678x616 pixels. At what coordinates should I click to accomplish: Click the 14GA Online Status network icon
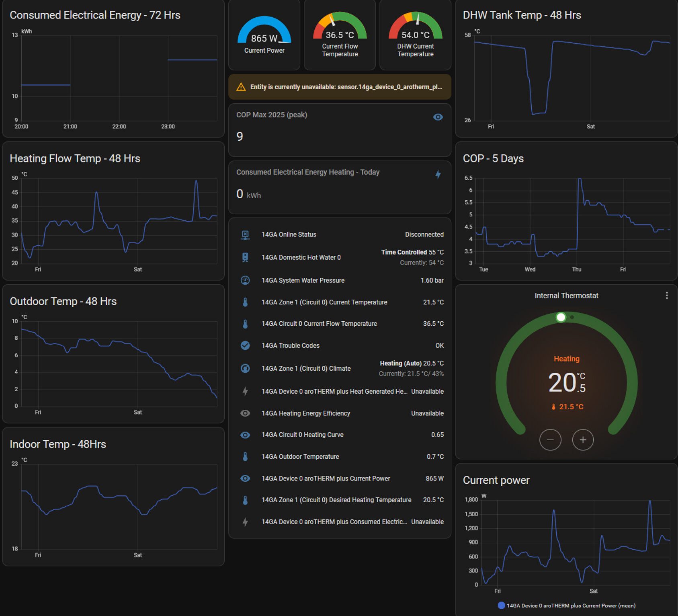point(245,235)
